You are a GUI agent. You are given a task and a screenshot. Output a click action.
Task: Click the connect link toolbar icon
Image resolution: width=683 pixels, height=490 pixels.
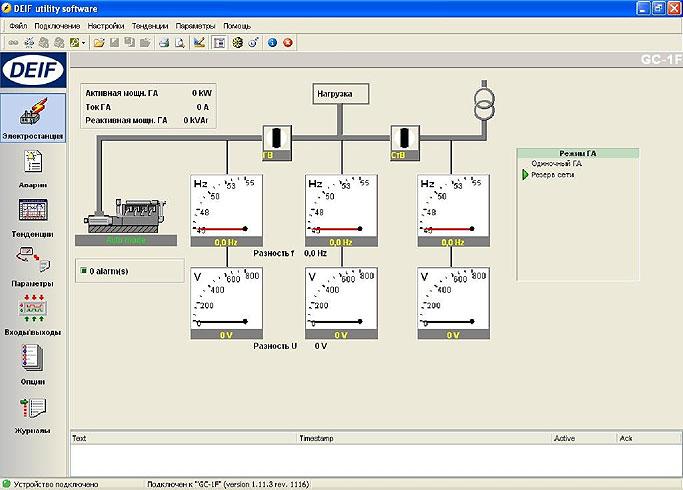pos(14,43)
